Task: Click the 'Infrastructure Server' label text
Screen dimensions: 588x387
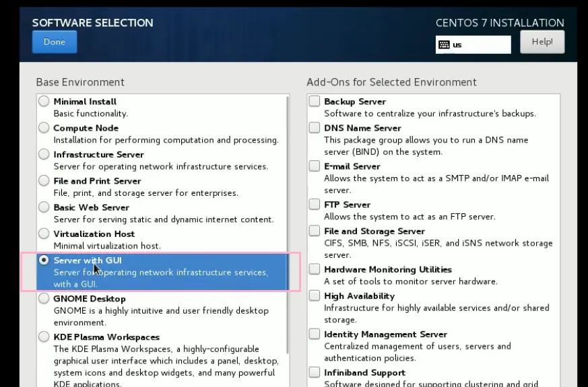Action: 98,154
